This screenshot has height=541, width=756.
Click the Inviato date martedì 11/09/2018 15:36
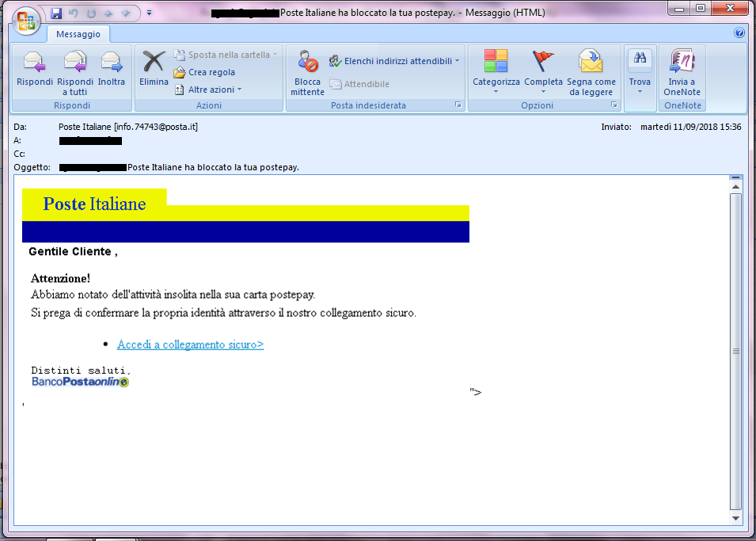(x=690, y=127)
